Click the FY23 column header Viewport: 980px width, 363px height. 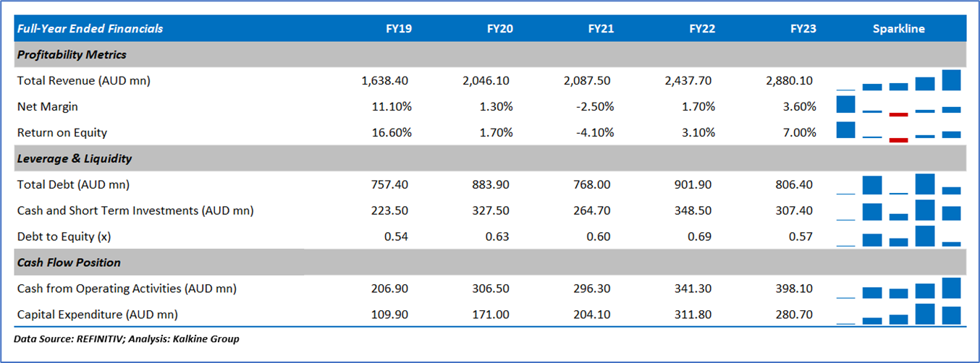point(803,29)
